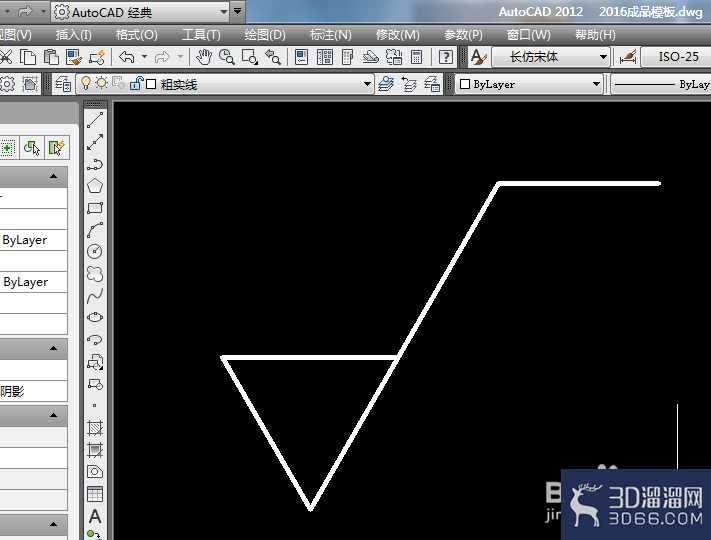Click the Text Style icon
This screenshot has height=540, width=711.
click(478, 57)
